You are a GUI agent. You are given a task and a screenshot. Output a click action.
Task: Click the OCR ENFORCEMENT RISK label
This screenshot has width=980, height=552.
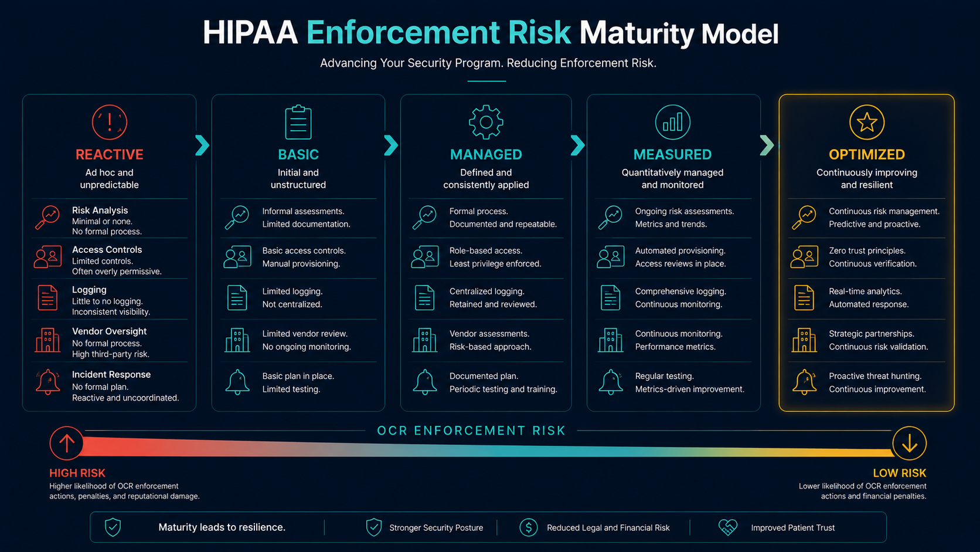tap(471, 431)
